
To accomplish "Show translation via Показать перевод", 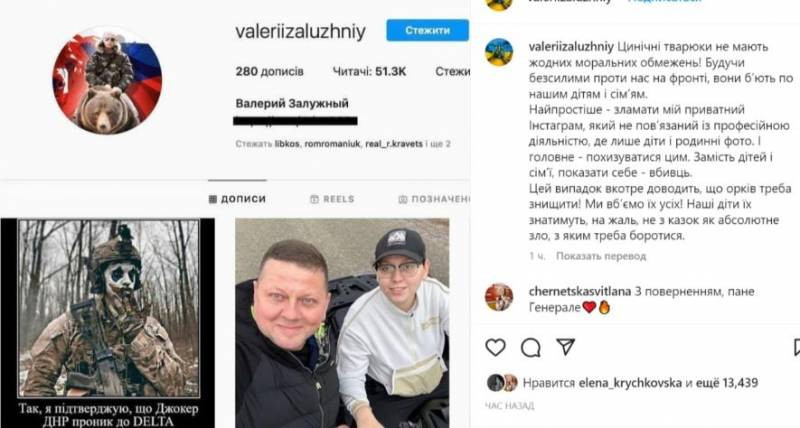I will pos(601,256).
